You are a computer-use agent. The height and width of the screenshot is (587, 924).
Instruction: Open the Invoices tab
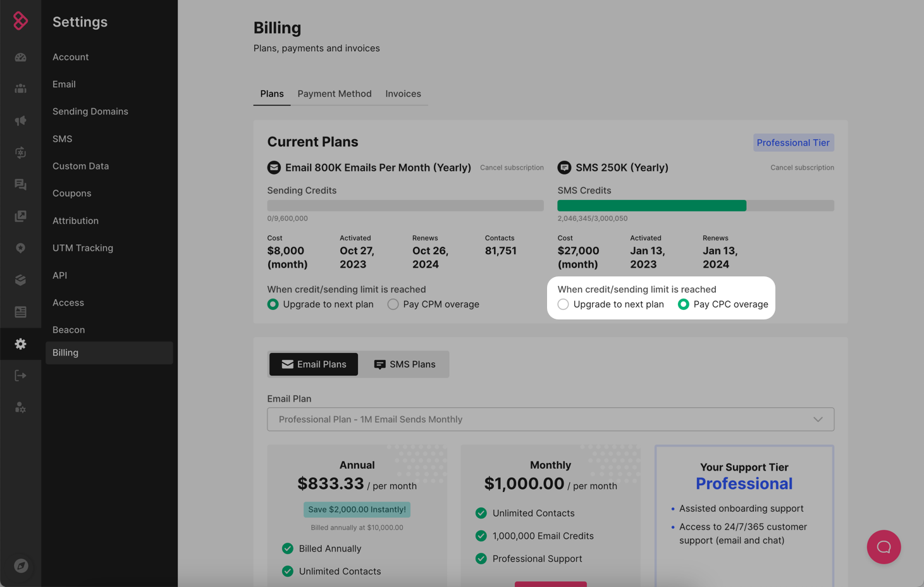[x=403, y=94]
